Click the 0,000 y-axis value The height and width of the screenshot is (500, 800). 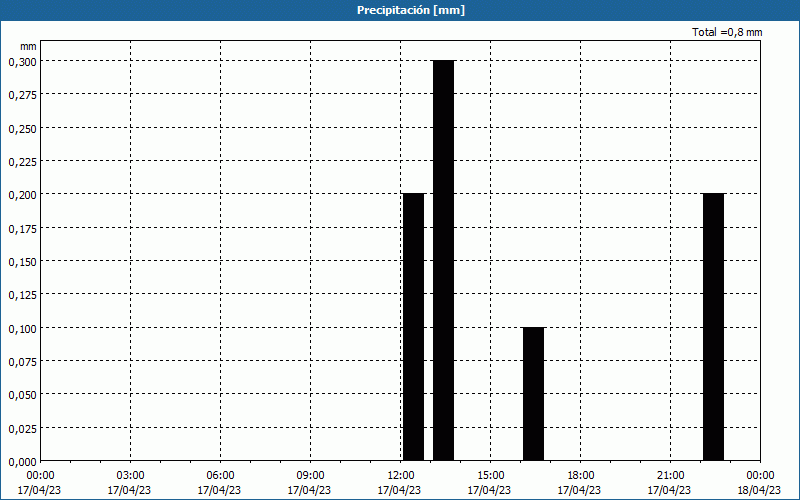point(22,462)
